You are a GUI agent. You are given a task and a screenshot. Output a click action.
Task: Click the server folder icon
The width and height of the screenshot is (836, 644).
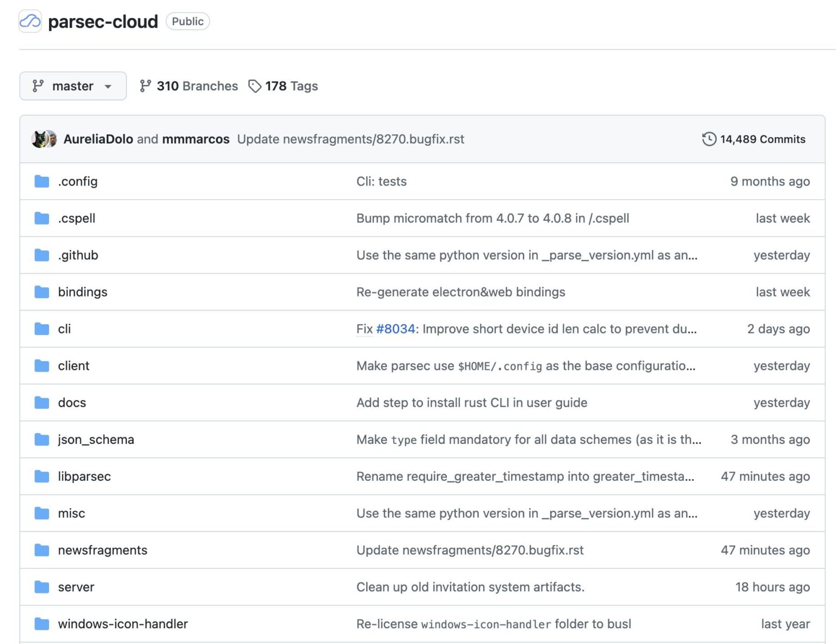(42, 587)
